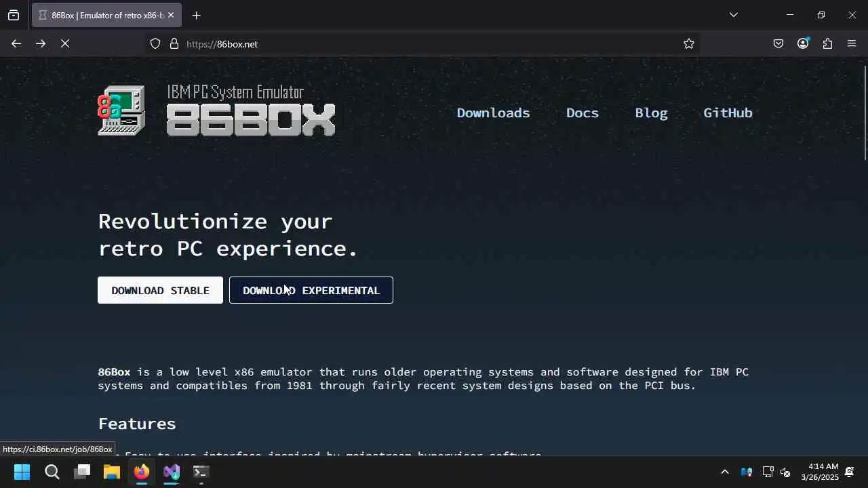The height and width of the screenshot is (488, 868).
Task: Open the clock showing 4:14 AM
Action: [820, 472]
